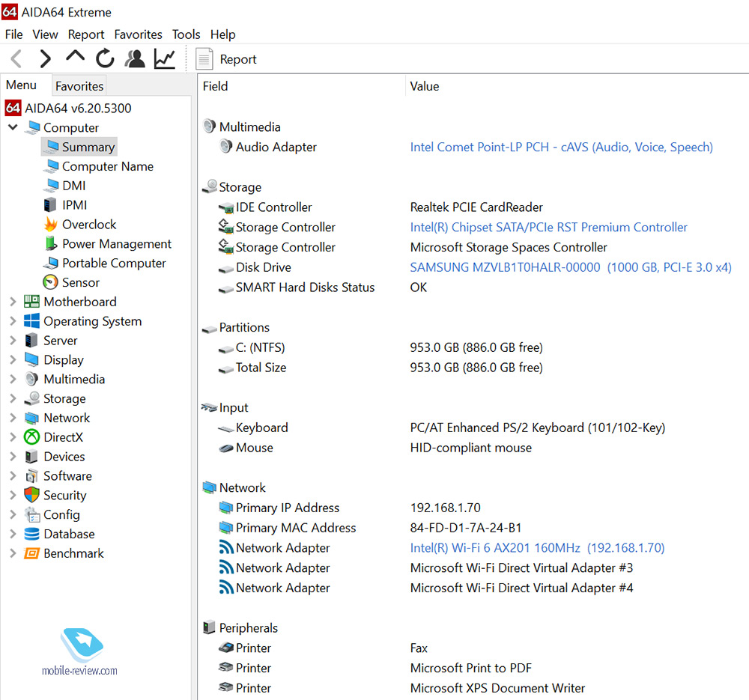Expand the Display tree node
Image resolution: width=749 pixels, height=700 pixels.
(13, 360)
